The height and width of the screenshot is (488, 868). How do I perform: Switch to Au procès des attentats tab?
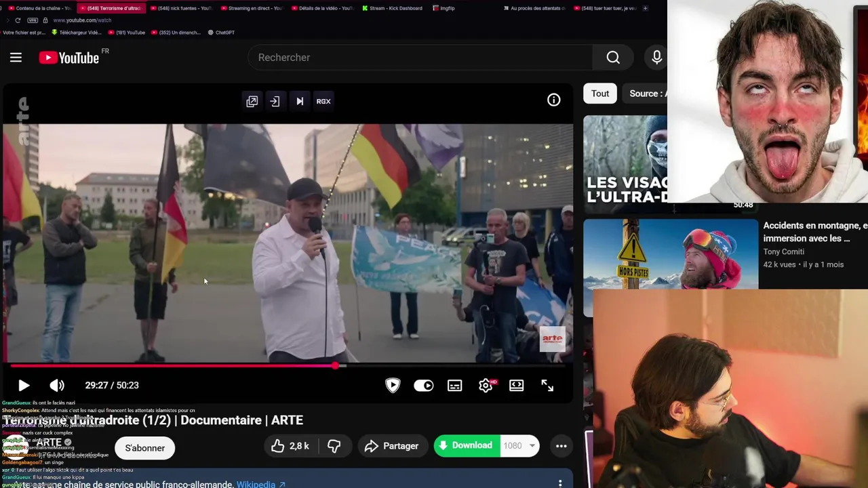point(534,8)
